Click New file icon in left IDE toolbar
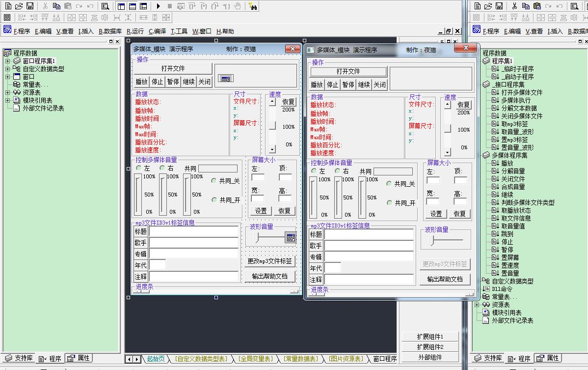The image size is (588, 370). [x=8, y=6]
